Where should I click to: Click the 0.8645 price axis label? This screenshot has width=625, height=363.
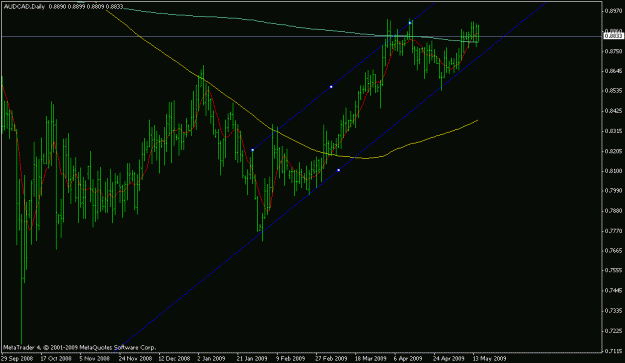click(x=613, y=71)
